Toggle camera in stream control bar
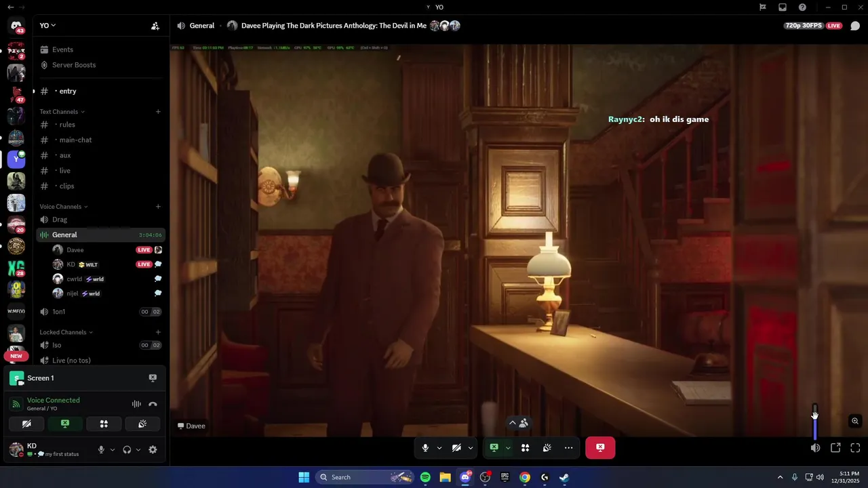This screenshot has width=868, height=488. point(456,447)
